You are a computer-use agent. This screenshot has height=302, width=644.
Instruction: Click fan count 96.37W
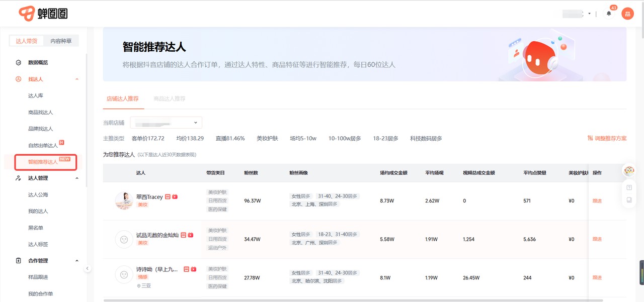253,201
